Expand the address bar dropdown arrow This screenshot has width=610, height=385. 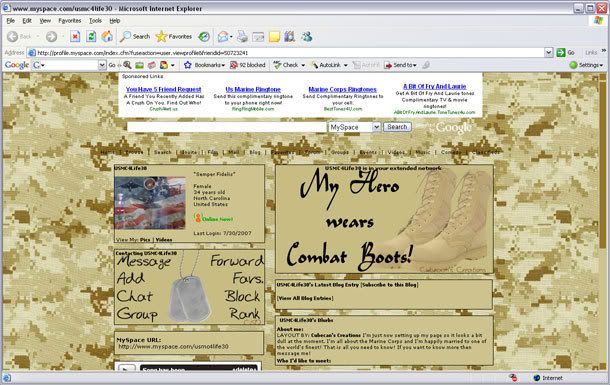tap(549, 52)
